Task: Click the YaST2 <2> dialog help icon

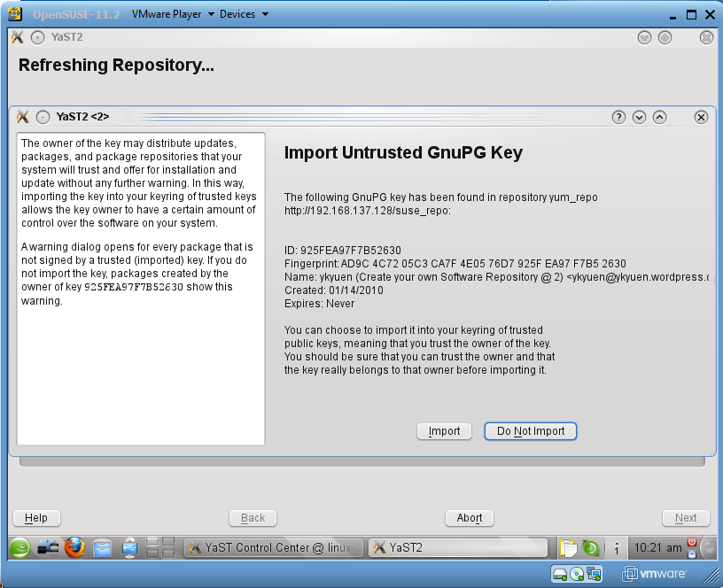Action: point(618,117)
